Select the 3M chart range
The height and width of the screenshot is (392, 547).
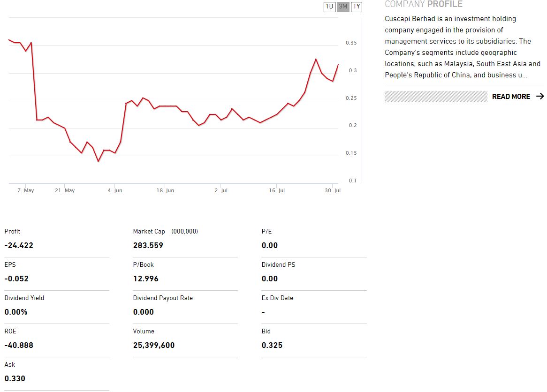coord(343,7)
